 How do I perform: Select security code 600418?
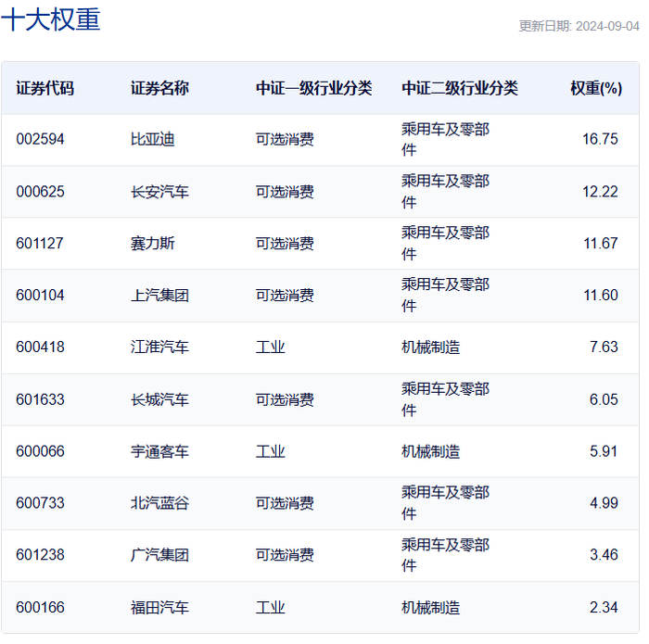tap(40, 347)
